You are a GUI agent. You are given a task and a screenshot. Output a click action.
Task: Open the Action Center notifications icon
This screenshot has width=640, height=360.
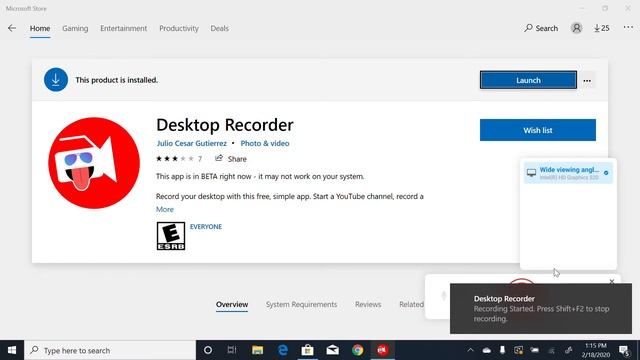click(624, 350)
